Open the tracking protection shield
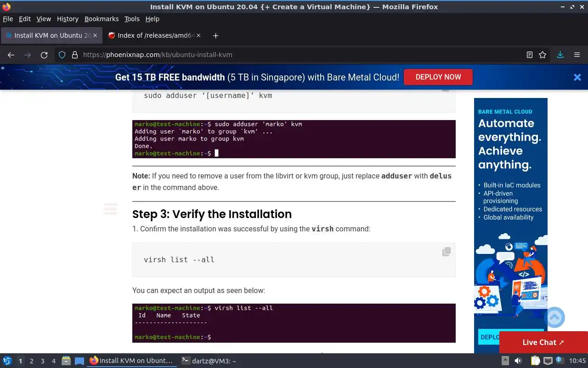This screenshot has height=368, width=588. point(62,55)
